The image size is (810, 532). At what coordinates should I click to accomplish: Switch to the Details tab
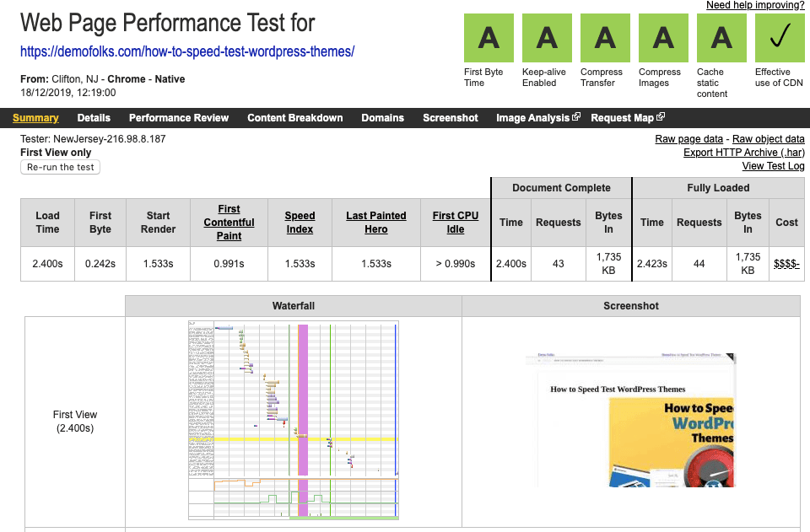point(94,118)
